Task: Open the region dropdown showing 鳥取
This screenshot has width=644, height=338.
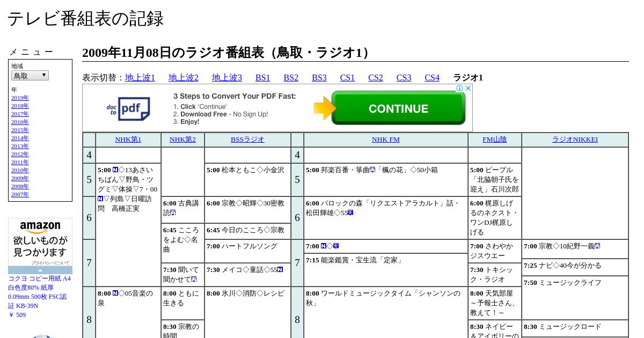Action: tap(30, 76)
